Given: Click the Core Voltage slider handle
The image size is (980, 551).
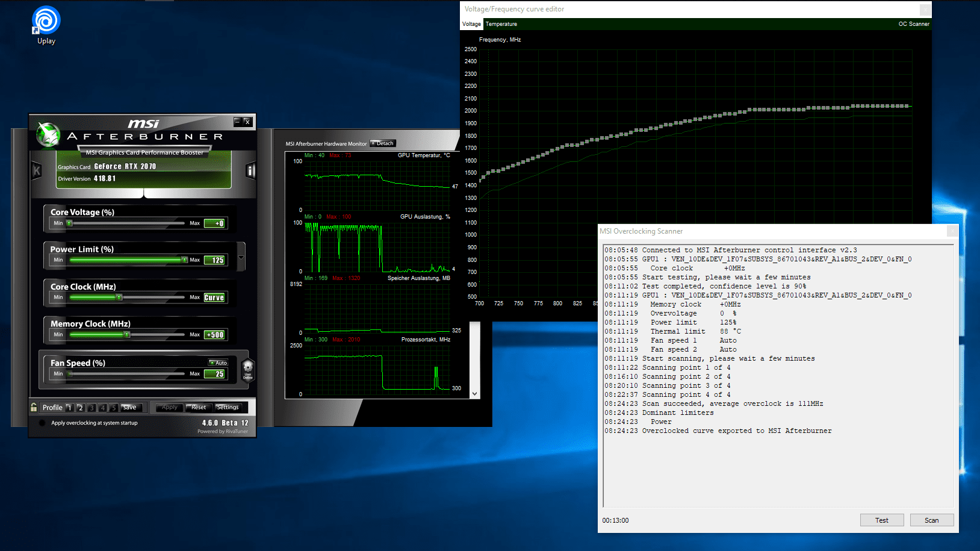Looking at the screenshot, I should tap(69, 223).
